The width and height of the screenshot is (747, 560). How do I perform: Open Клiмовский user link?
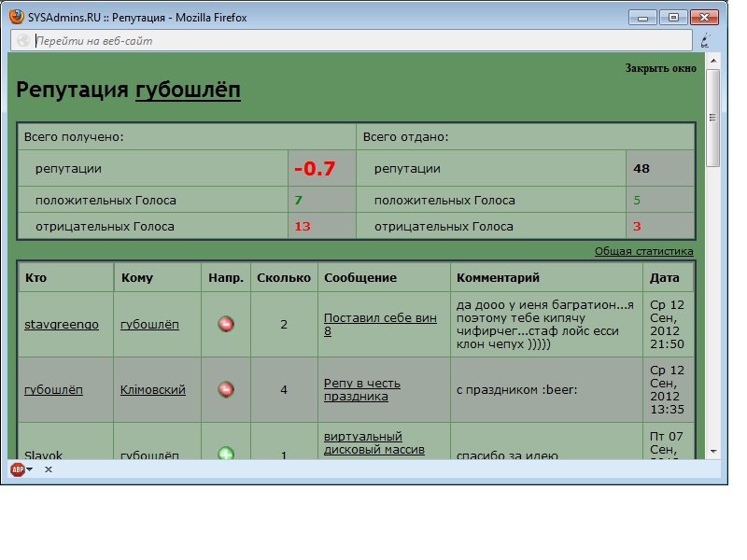click(x=152, y=389)
